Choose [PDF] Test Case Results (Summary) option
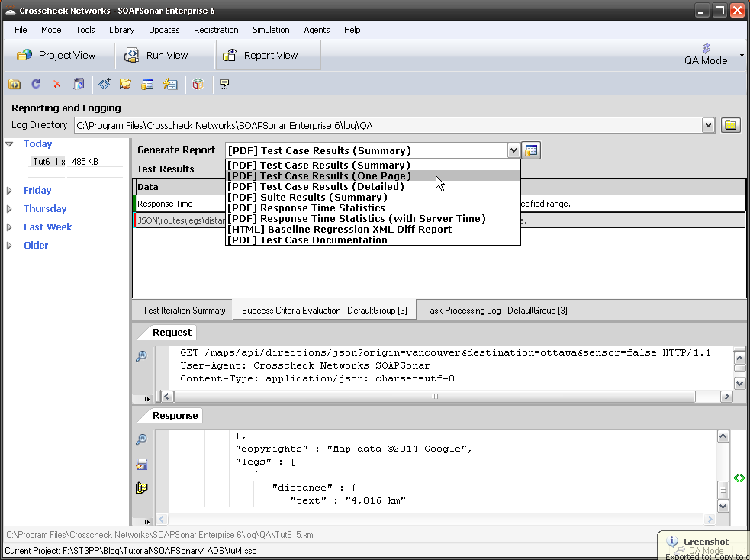Screen dimensions: 750x560 tap(372, 165)
